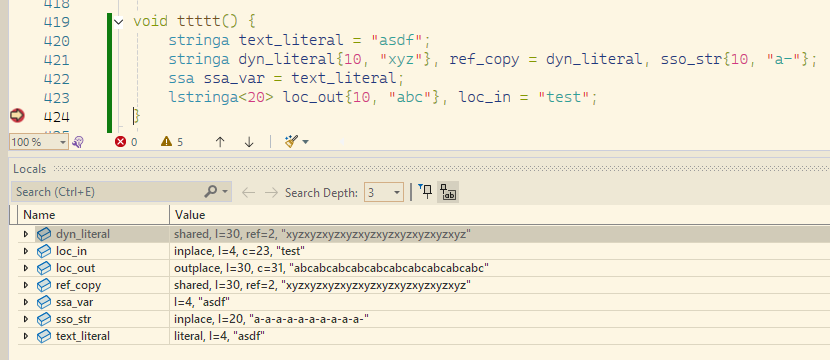Click the search back arrow in Locals
The height and width of the screenshot is (360, 830).
(248, 192)
